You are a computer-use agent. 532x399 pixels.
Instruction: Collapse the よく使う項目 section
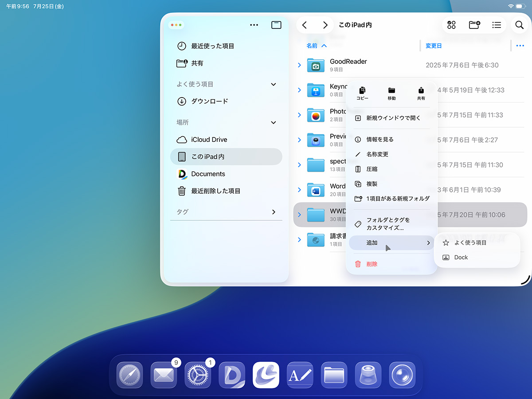pos(274,84)
